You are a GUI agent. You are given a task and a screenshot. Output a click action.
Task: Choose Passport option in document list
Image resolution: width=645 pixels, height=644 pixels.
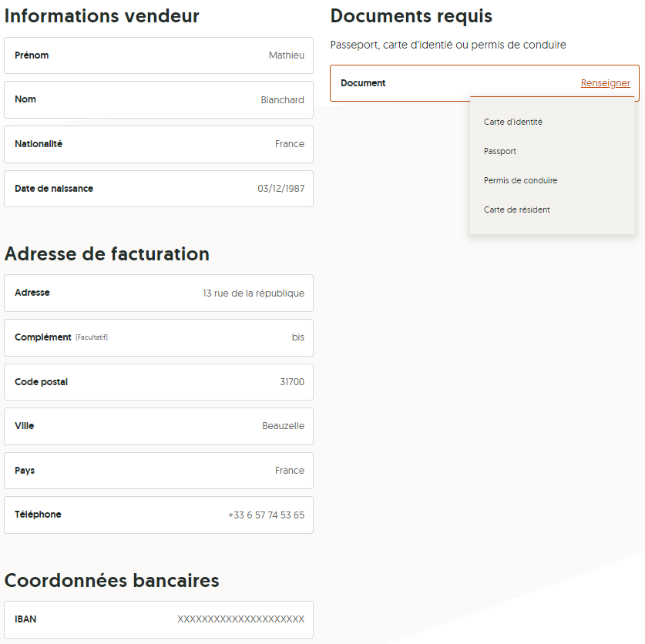pos(500,151)
